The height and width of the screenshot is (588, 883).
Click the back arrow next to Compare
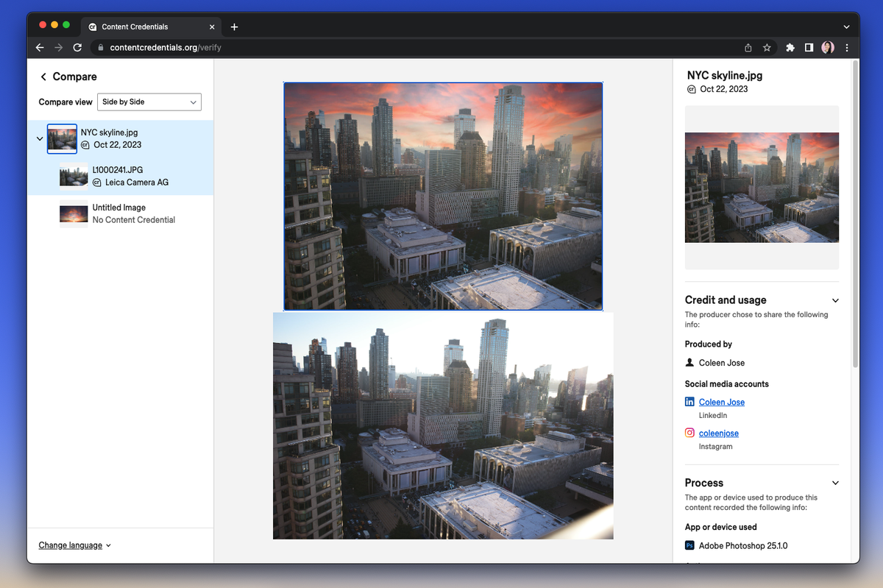point(43,77)
